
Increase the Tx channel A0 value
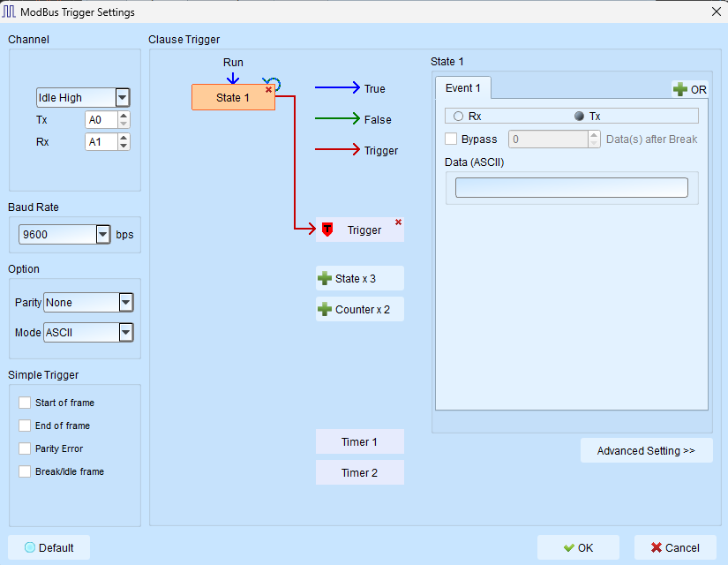coord(124,116)
